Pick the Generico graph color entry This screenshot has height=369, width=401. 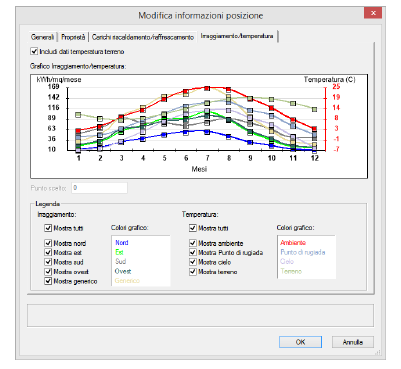click(x=127, y=281)
